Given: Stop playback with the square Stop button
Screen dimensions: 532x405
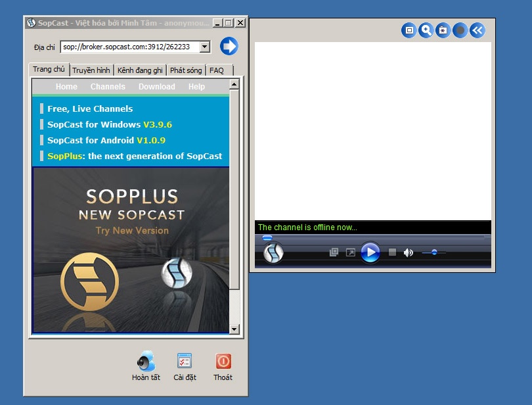Looking at the screenshot, I should coord(393,252).
